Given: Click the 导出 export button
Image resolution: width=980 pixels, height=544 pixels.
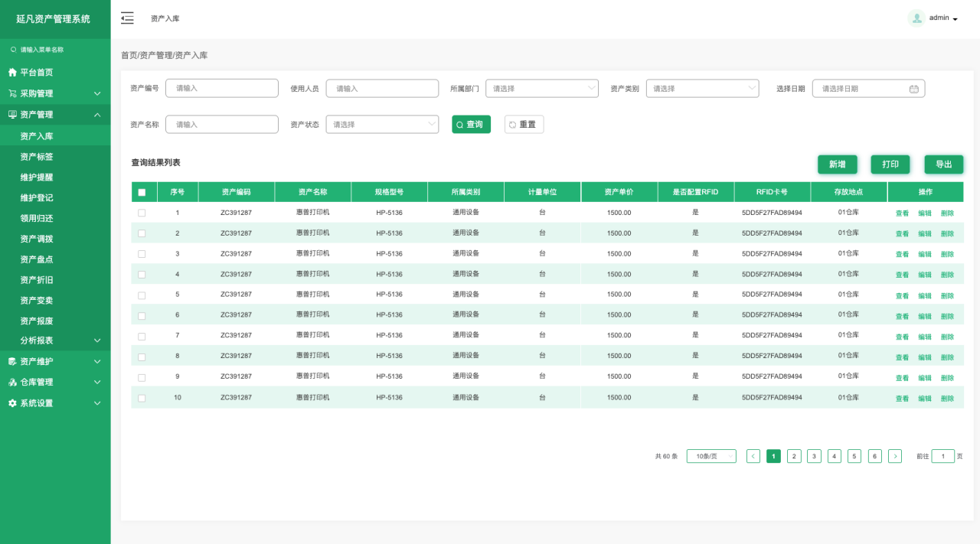Looking at the screenshot, I should [x=943, y=165].
